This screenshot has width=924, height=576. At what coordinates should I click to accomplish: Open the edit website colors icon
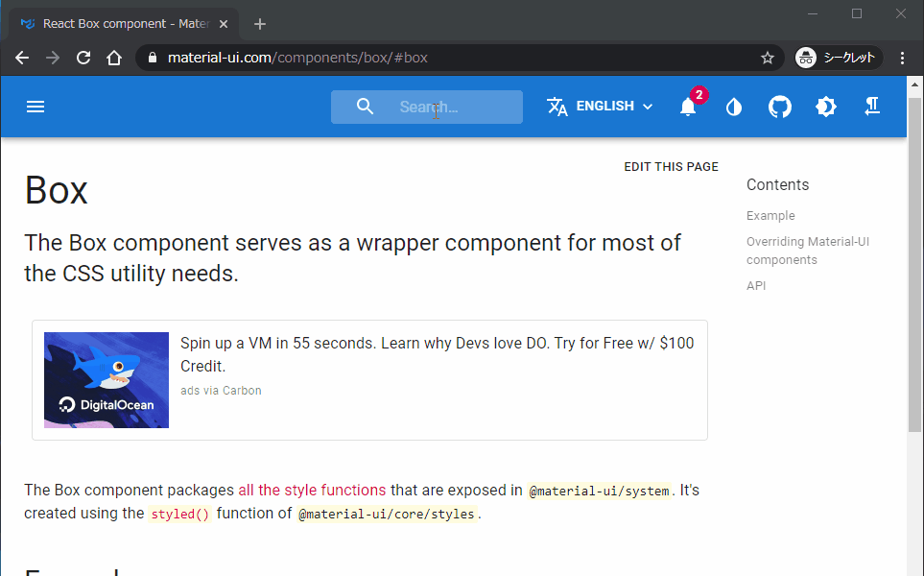(734, 107)
